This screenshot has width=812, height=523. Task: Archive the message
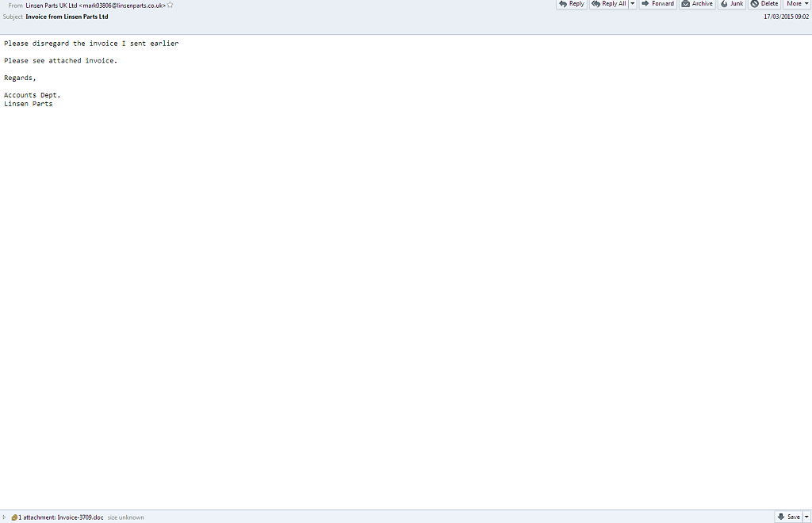pos(697,4)
